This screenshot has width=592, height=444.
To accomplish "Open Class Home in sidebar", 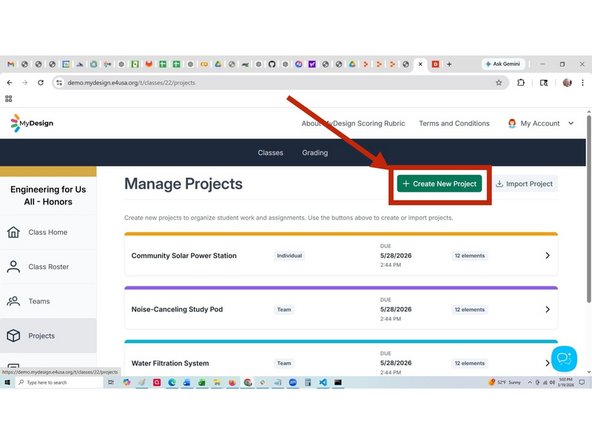I will click(48, 232).
